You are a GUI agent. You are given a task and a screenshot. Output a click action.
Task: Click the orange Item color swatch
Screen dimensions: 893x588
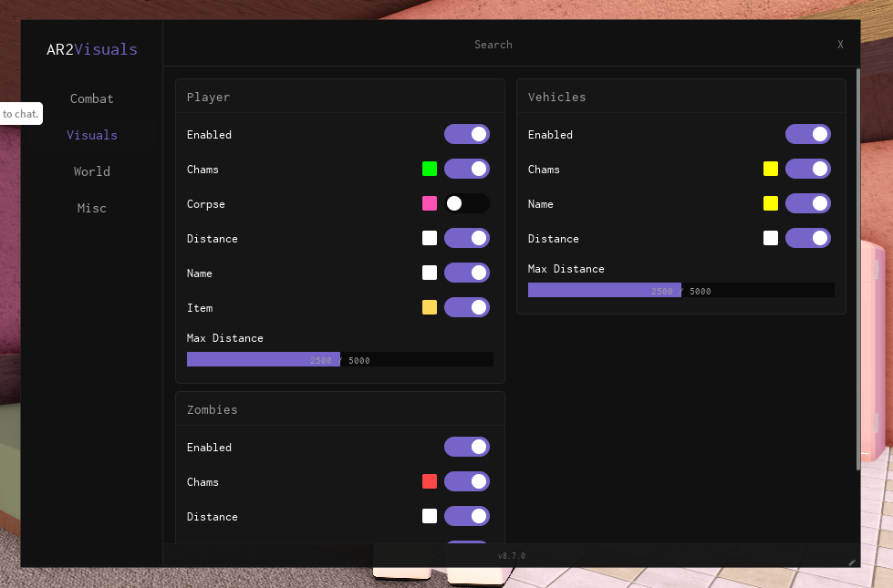pos(430,307)
